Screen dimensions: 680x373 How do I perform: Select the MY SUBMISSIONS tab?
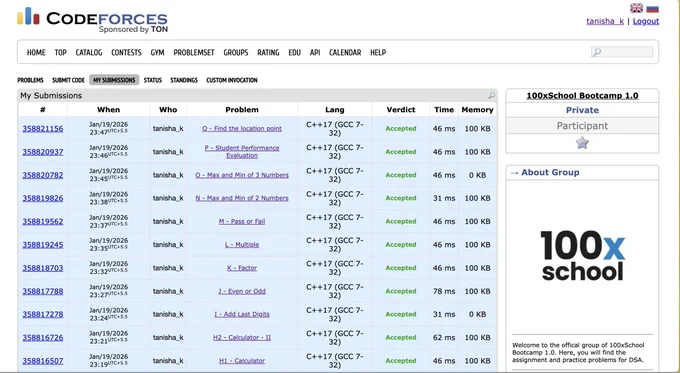[x=114, y=80]
